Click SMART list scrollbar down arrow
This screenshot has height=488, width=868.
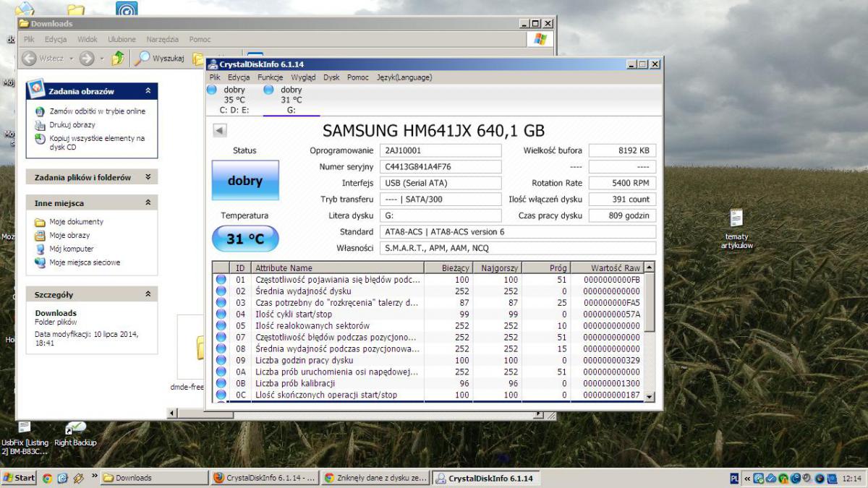(x=649, y=396)
